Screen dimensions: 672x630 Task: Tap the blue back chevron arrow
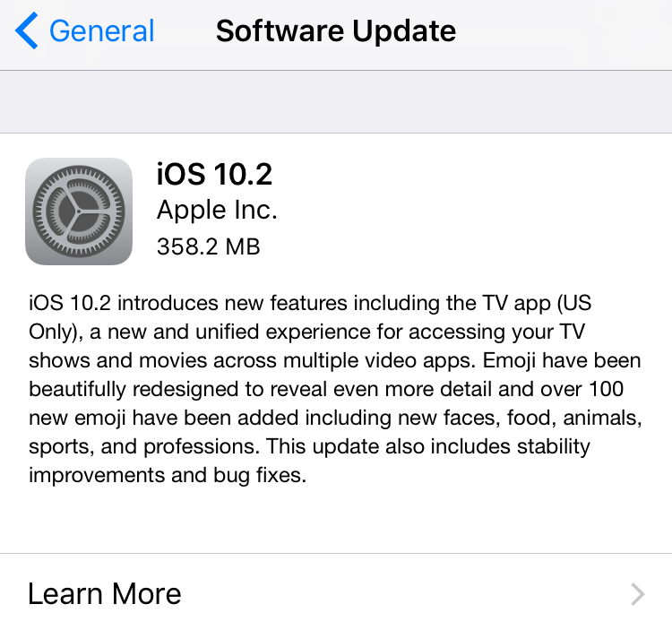(x=27, y=30)
